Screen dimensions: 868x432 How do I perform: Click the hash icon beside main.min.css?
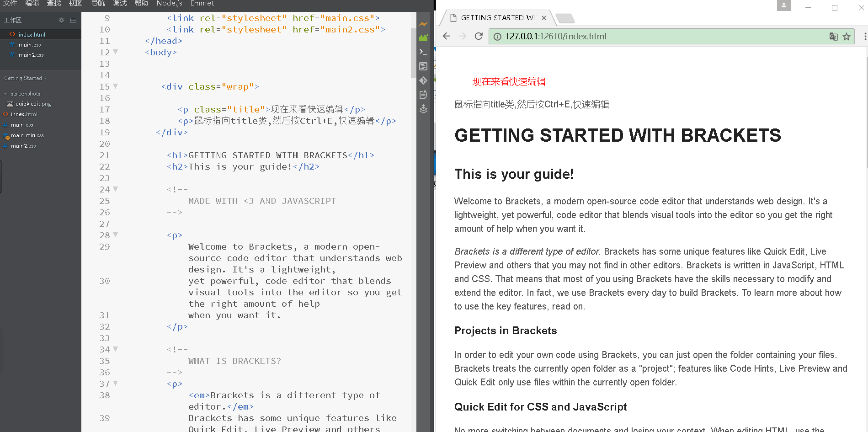[x=6, y=135]
